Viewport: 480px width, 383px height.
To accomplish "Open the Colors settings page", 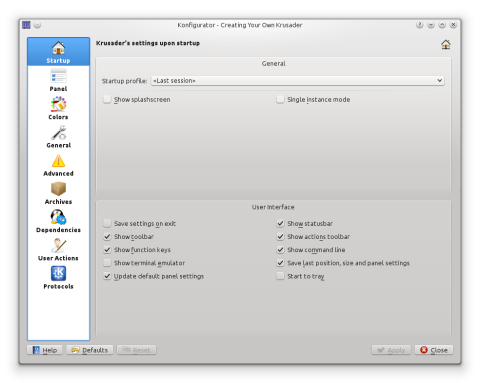I will click(58, 108).
